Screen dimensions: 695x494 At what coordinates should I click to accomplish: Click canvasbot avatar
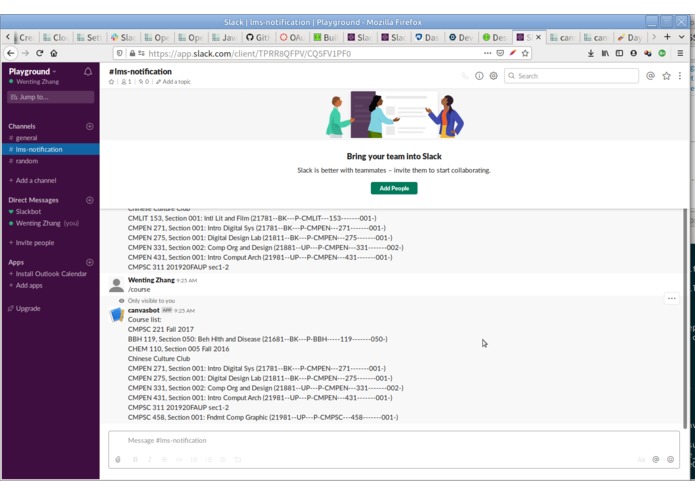(x=117, y=315)
